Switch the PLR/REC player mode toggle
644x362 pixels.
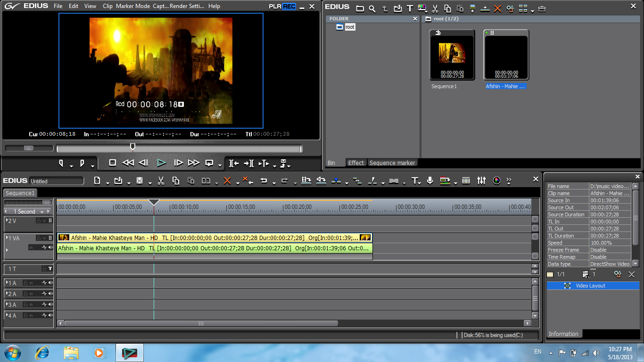tap(282, 6)
